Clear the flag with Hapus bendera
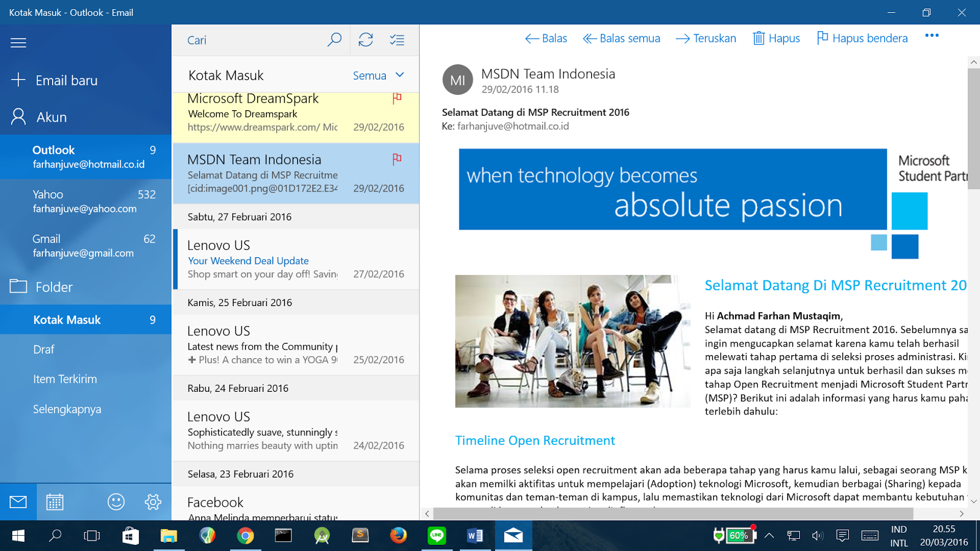The image size is (980, 551). point(862,39)
